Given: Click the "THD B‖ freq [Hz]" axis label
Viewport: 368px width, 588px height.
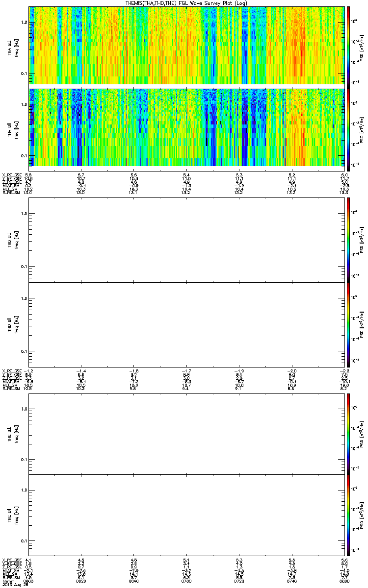Looking at the screenshot, I should coord(12,324).
